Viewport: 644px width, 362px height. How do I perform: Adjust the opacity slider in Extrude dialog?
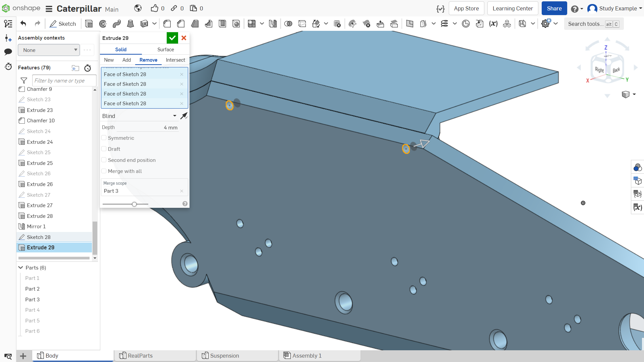coord(134,204)
